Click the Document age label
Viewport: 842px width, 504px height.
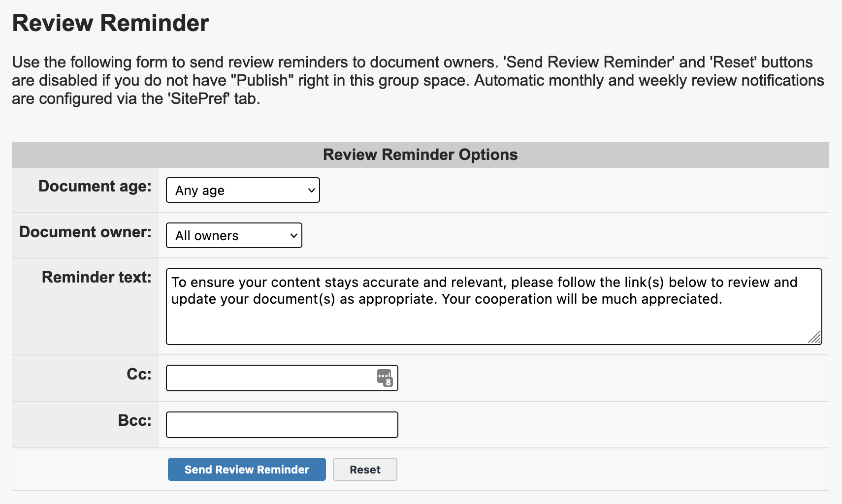coord(95,186)
